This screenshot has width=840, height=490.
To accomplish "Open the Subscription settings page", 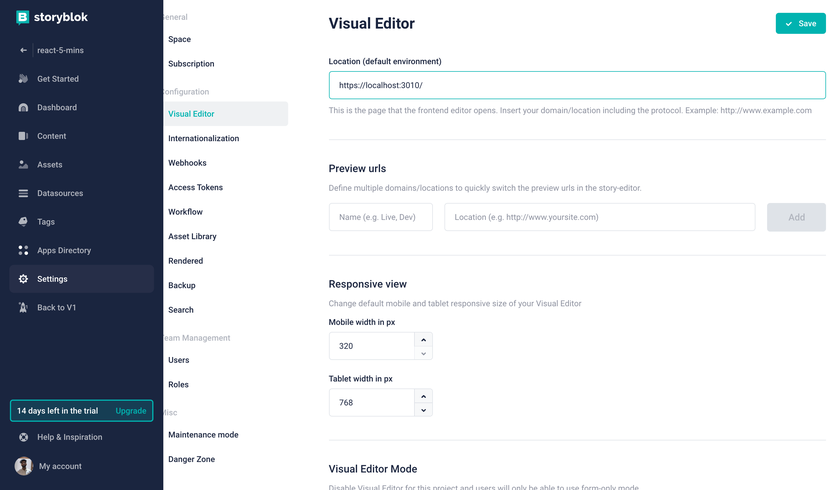I will coord(191,64).
